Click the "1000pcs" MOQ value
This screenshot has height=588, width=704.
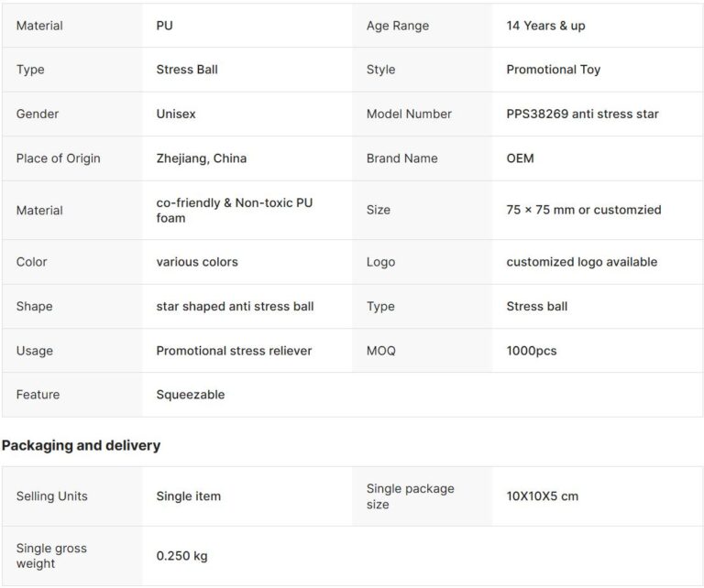coord(531,351)
